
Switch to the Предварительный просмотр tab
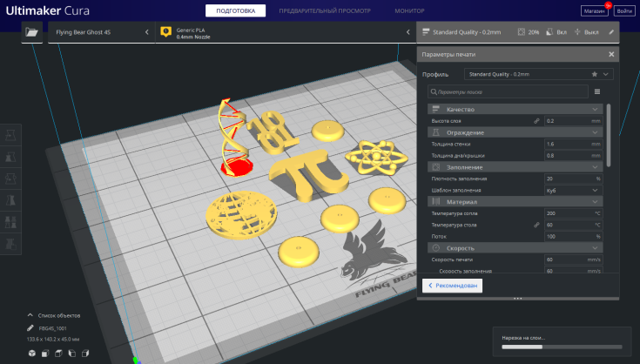click(324, 10)
